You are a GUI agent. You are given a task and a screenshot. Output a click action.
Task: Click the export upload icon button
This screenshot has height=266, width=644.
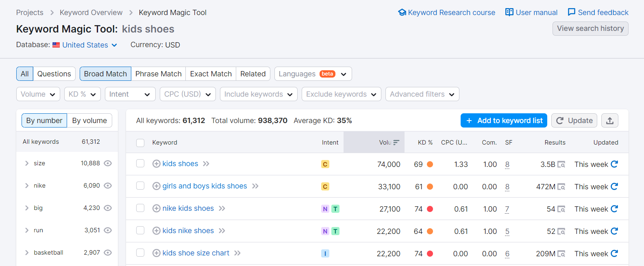pos(609,121)
